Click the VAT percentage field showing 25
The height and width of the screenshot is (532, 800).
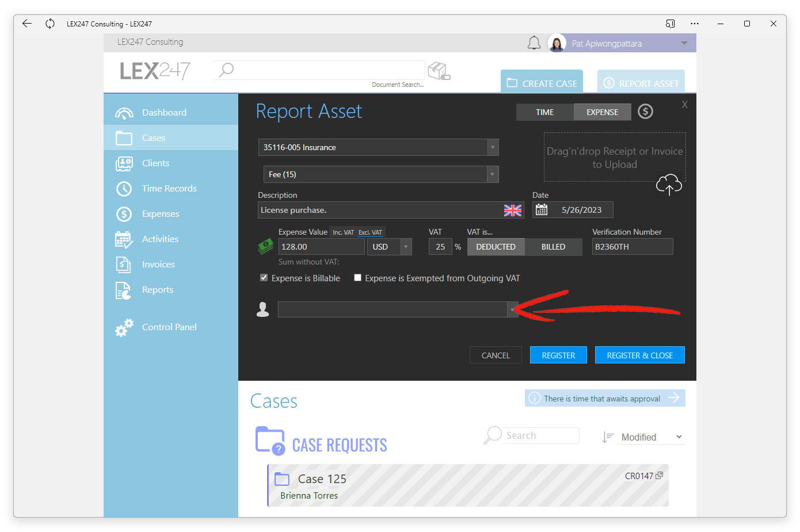[440, 247]
